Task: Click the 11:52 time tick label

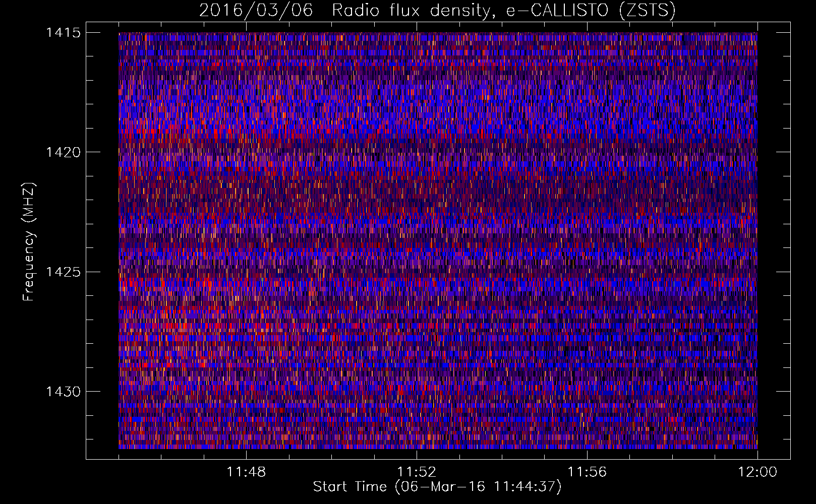Action: tap(417, 472)
